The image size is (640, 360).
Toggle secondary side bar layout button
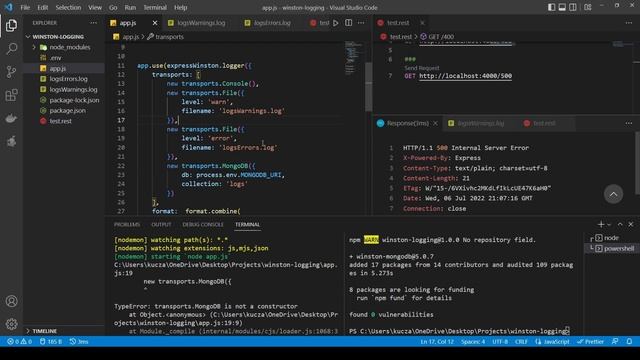click(x=573, y=7)
